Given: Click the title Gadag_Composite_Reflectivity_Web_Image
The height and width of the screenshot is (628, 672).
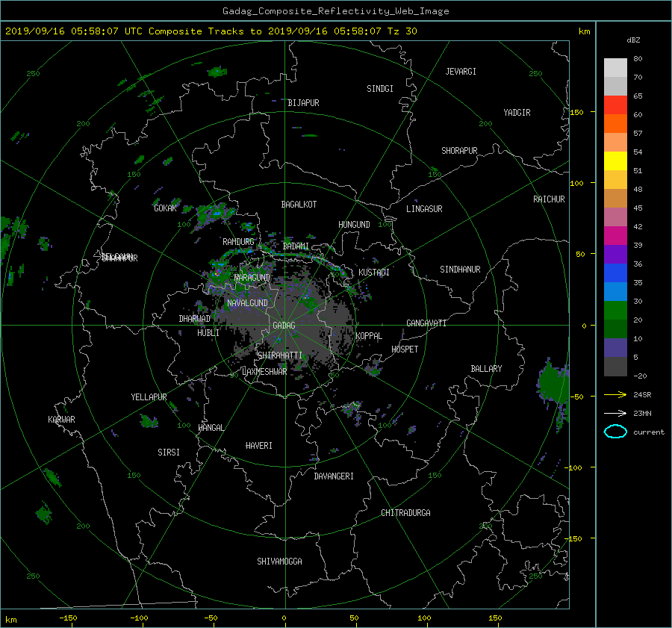Looking at the screenshot, I should coord(335,11).
